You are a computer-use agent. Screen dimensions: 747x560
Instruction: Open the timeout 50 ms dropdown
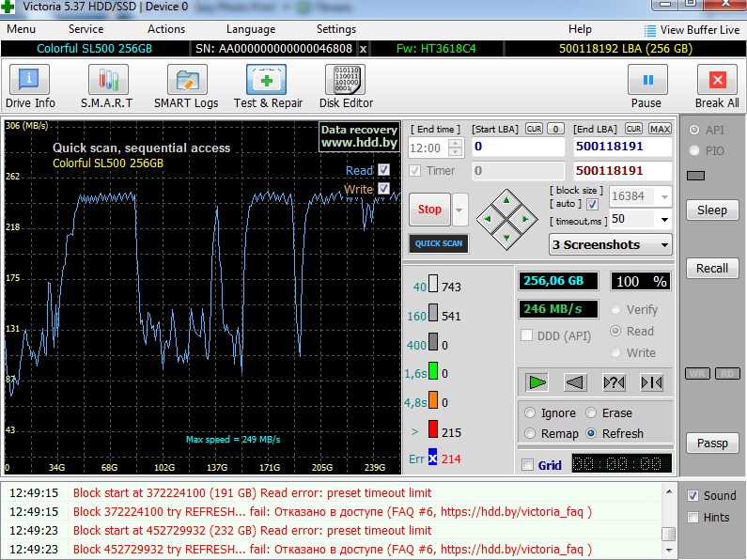point(664,219)
